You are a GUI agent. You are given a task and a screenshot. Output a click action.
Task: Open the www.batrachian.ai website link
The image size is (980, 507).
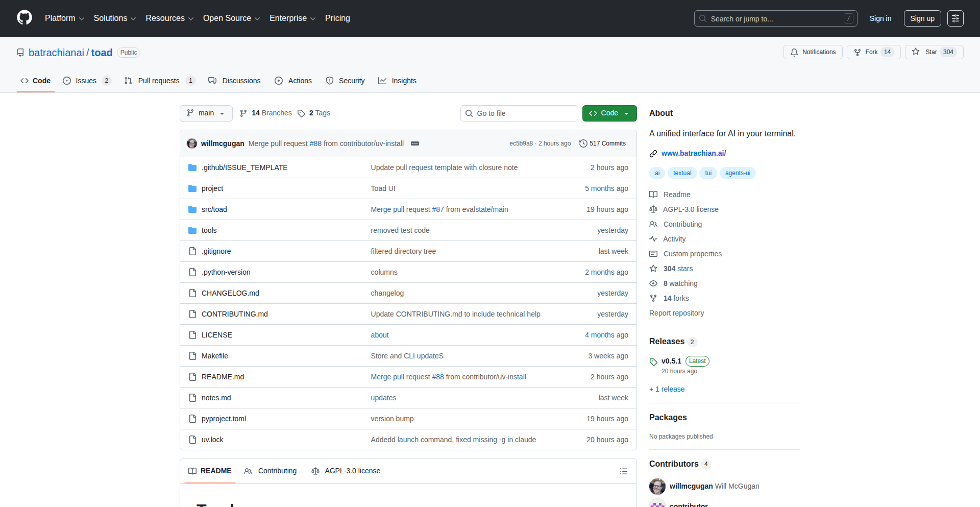pyautogui.click(x=693, y=153)
